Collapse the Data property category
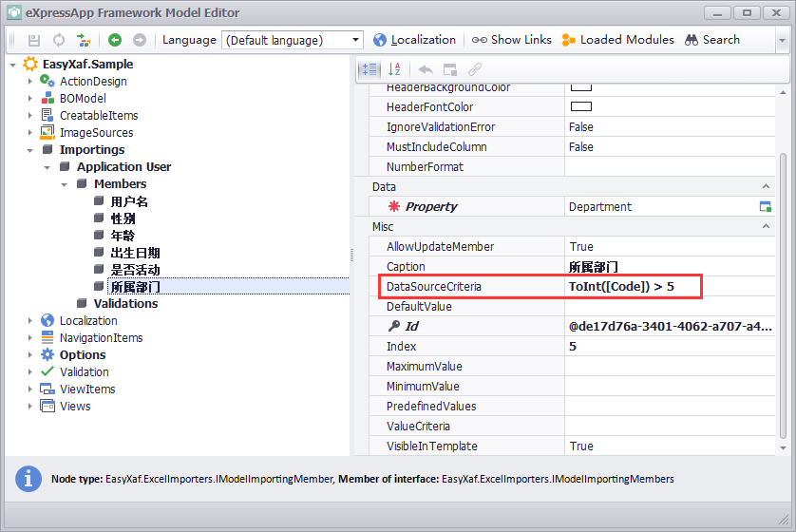 (767, 187)
